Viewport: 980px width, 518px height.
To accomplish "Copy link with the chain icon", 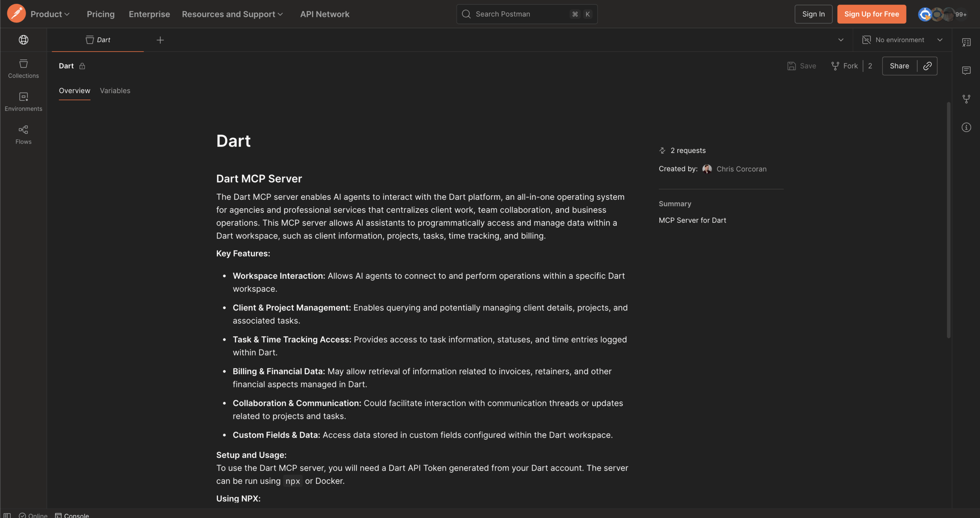I will point(927,66).
